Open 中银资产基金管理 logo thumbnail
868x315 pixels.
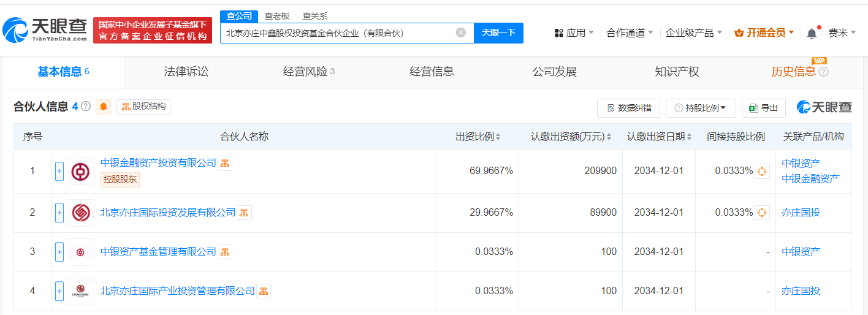(80, 252)
